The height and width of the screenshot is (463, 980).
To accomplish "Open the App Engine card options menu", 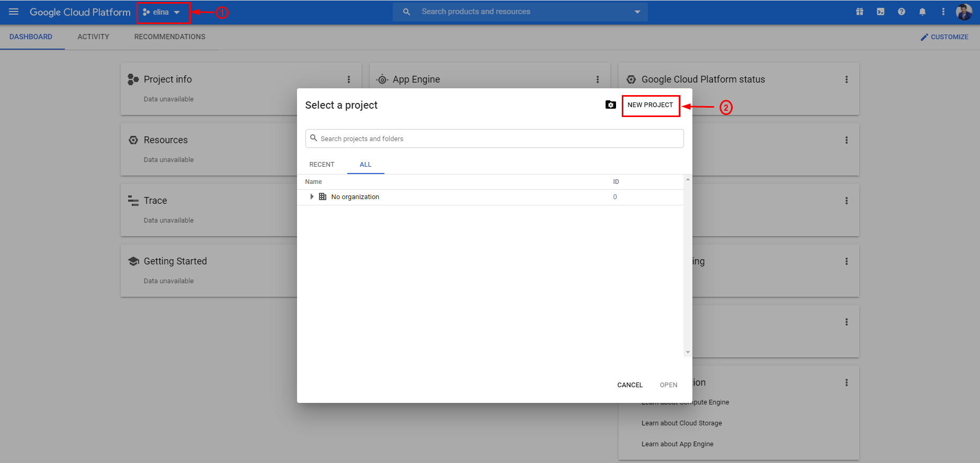I will click(x=598, y=79).
